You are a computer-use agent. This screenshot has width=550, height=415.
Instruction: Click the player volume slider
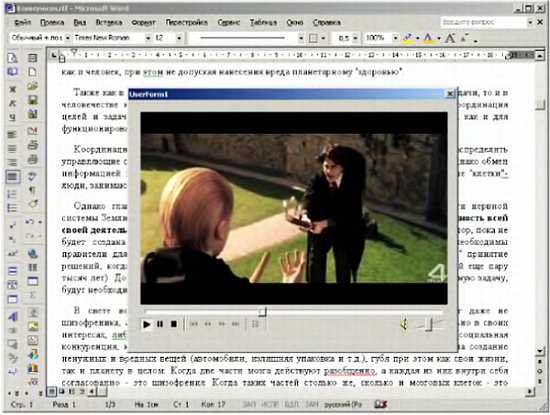pos(429,324)
